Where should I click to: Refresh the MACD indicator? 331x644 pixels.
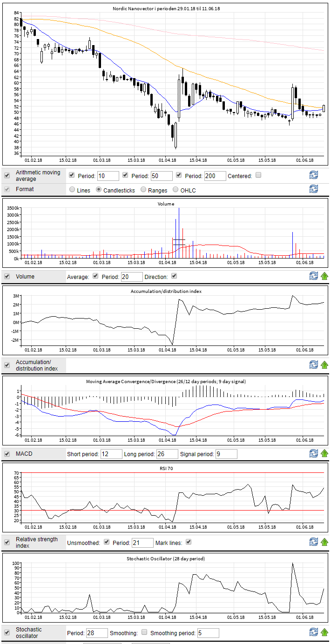coord(314,453)
